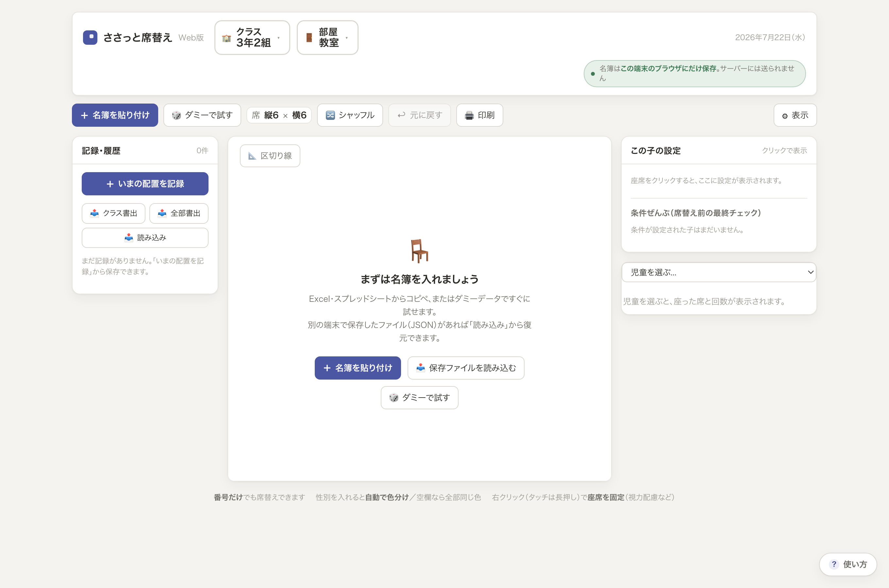Click the inbox icon on 保存ファイルを読み込む
Viewport: 889px width, 588px height.
tap(421, 368)
